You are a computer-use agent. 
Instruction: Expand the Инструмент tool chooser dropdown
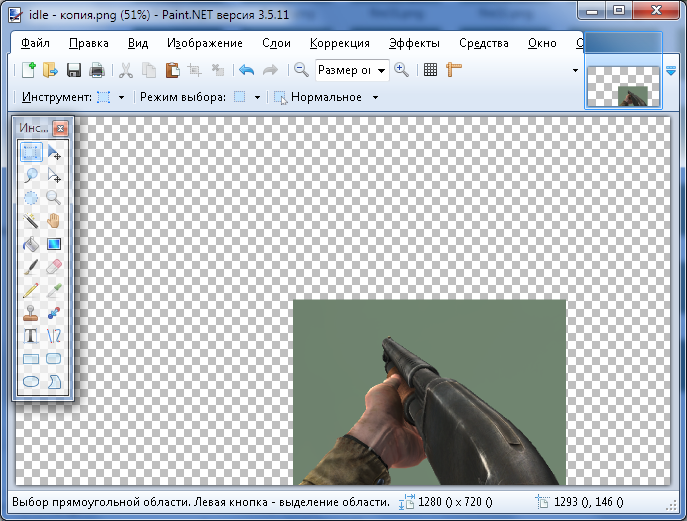click(121, 98)
